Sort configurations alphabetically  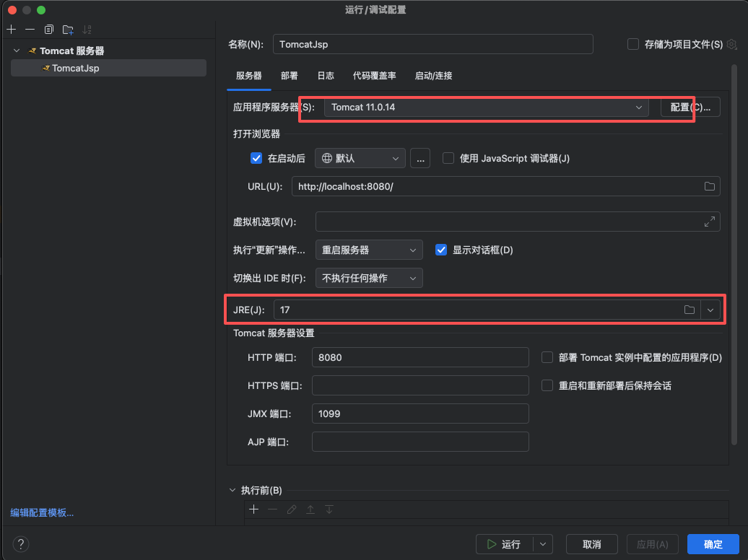click(87, 30)
